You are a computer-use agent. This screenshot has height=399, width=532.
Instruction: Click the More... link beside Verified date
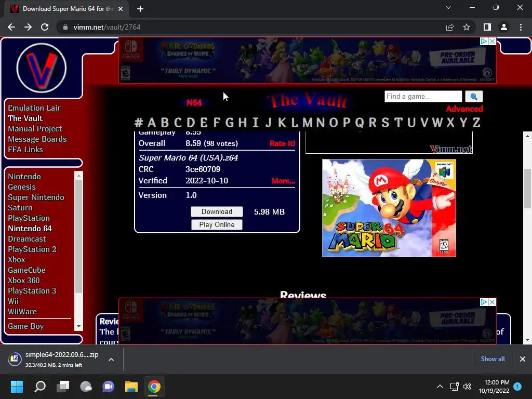283,181
